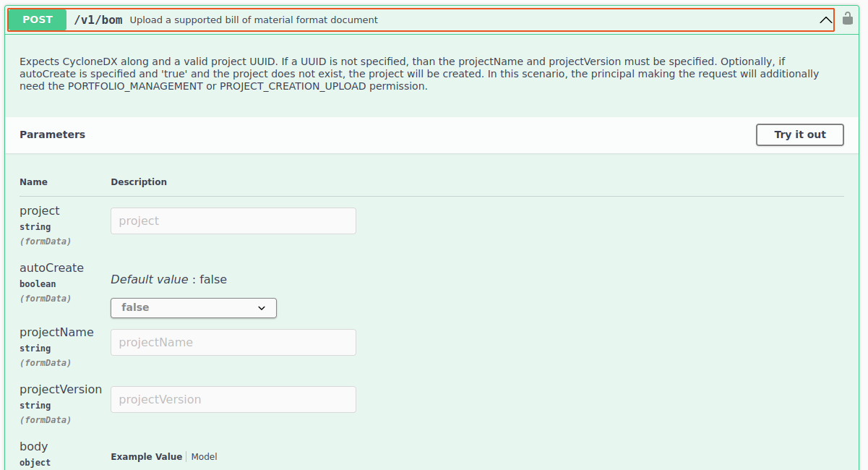This screenshot has height=470, width=868.
Task: Click the Parameters section heading
Action: click(x=52, y=134)
